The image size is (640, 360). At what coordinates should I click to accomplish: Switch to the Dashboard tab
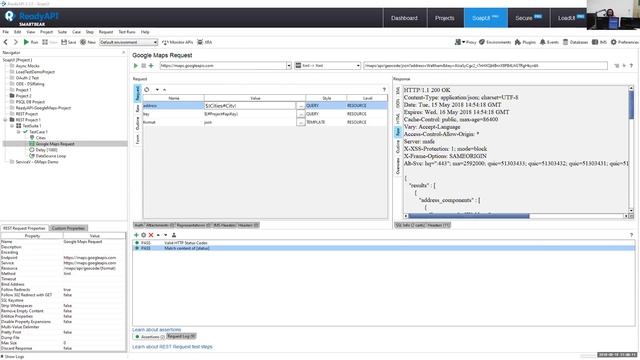click(x=404, y=18)
